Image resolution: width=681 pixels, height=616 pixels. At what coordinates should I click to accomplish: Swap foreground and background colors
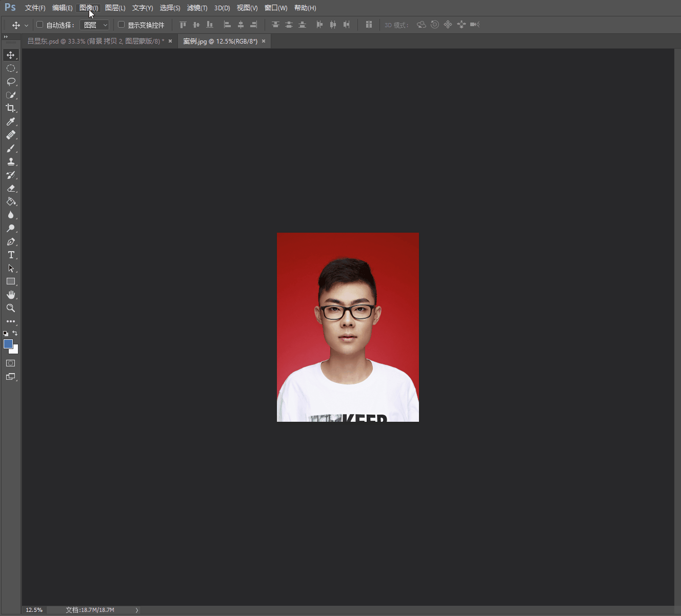(x=15, y=333)
